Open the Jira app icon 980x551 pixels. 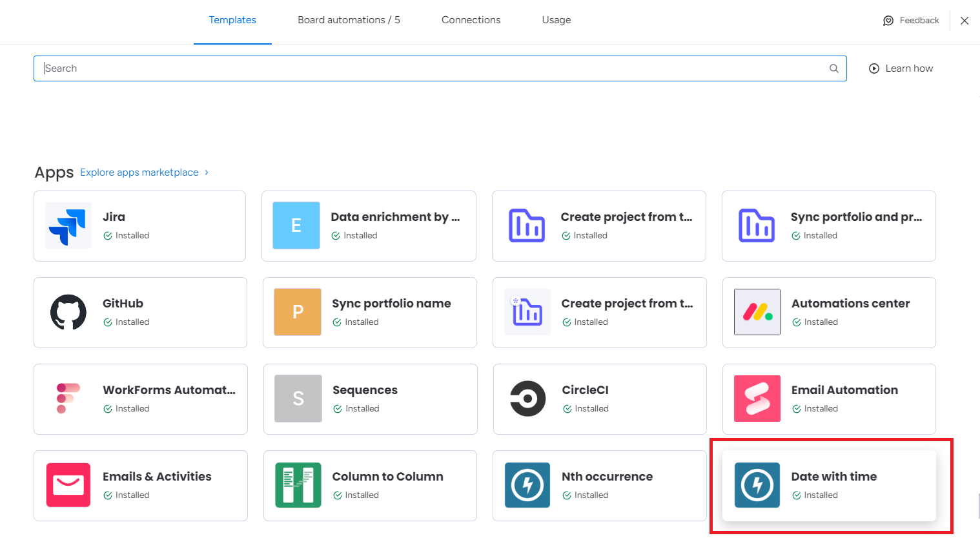(68, 225)
